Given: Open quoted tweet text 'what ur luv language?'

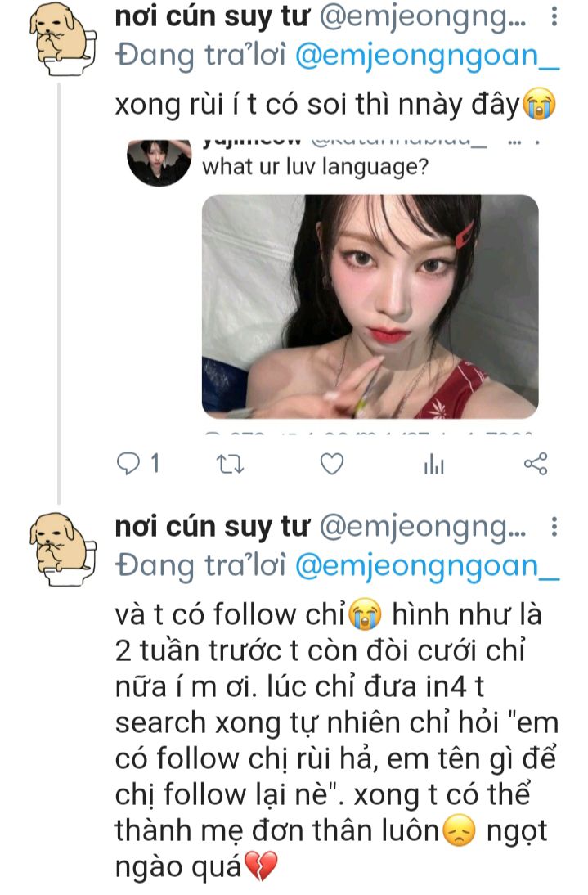Looking at the screenshot, I should (x=315, y=167).
